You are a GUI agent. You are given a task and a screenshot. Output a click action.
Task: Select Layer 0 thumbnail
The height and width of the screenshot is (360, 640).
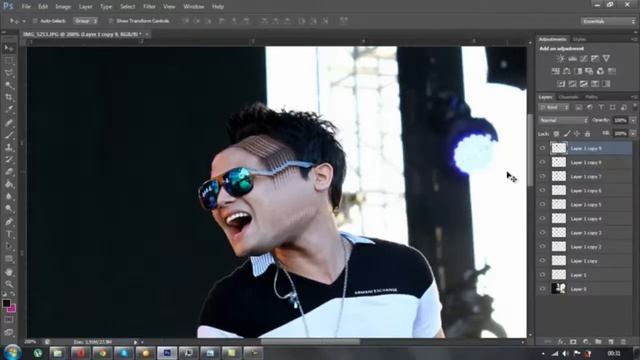pos(559,288)
